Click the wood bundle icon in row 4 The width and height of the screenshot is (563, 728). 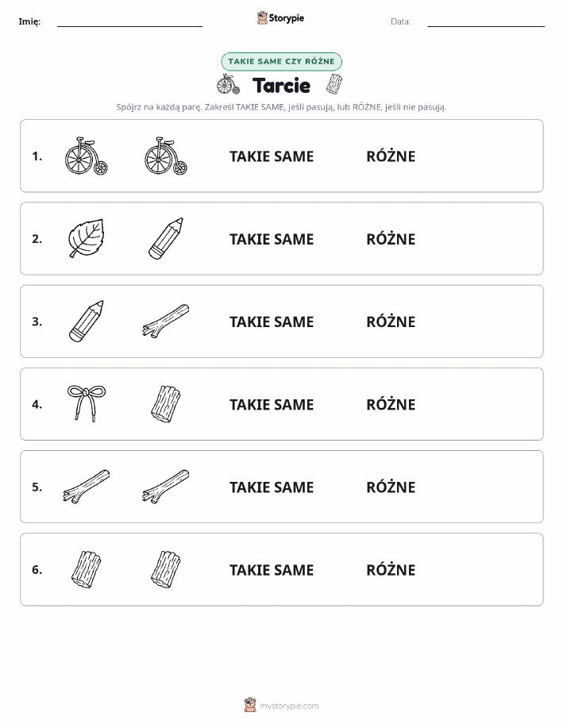166,403
